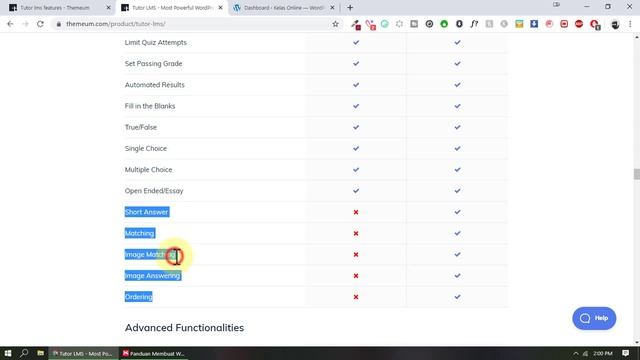
Task: Switch to the Tutor LMS Chrome taskbar window
Action: pos(83,353)
